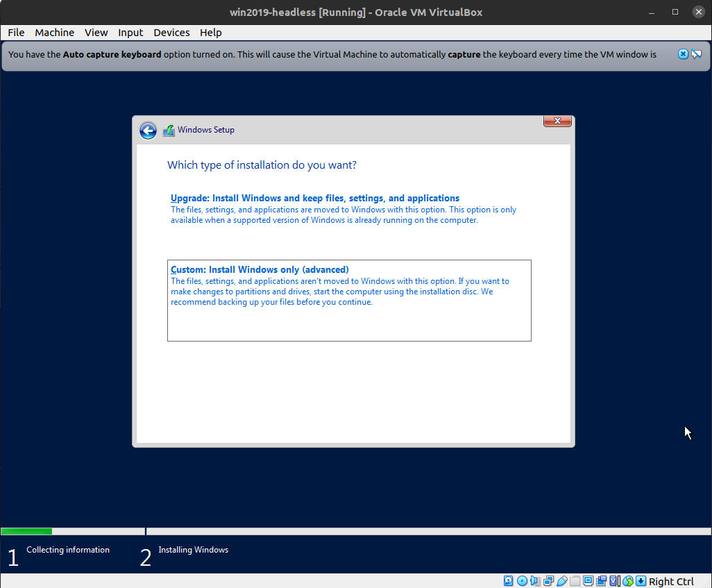Click the audio speaker status icon
Viewport: 712px width, 588px height.
(535, 581)
